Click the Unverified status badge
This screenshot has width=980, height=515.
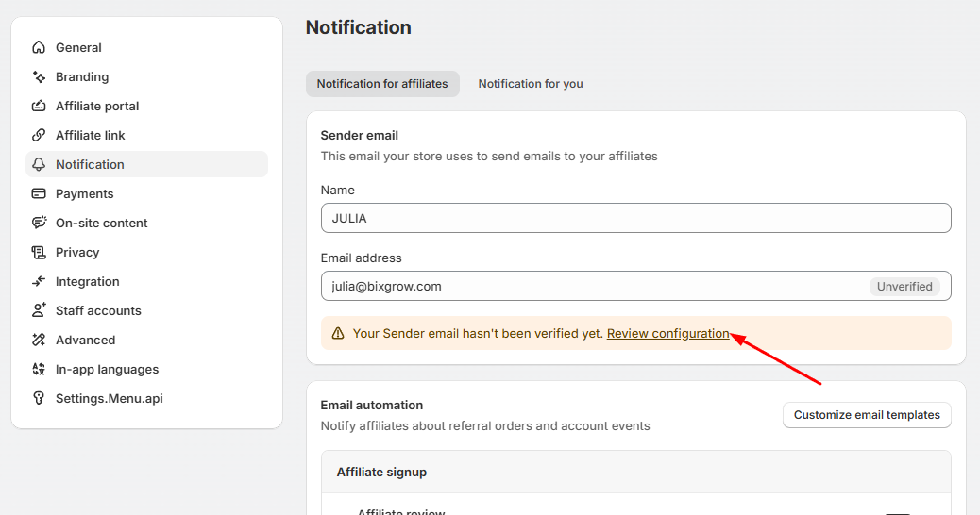904,286
